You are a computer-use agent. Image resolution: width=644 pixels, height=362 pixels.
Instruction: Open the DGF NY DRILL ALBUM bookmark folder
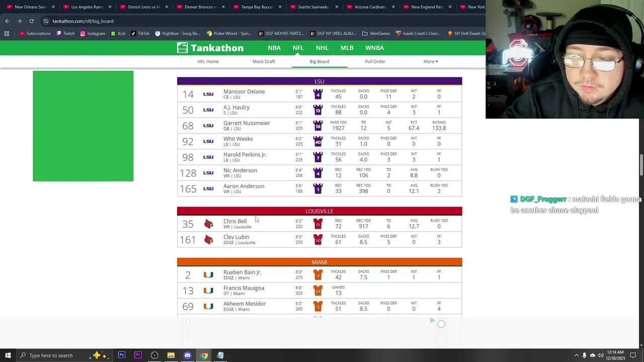point(333,34)
